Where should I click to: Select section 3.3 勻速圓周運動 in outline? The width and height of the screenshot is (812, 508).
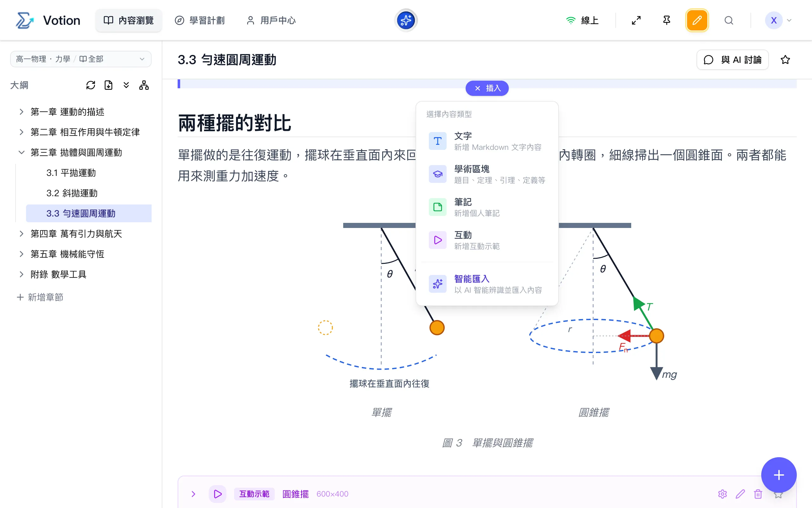[88, 213]
